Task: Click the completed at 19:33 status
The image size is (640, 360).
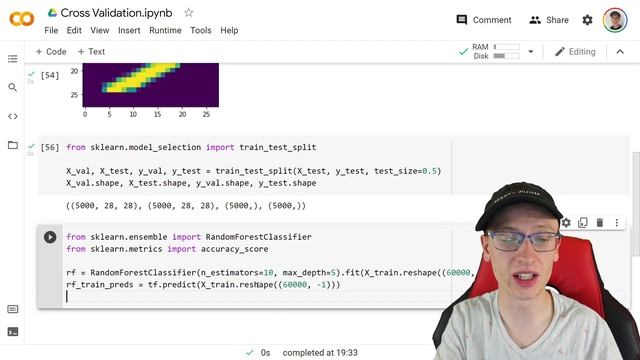Action: click(320, 353)
